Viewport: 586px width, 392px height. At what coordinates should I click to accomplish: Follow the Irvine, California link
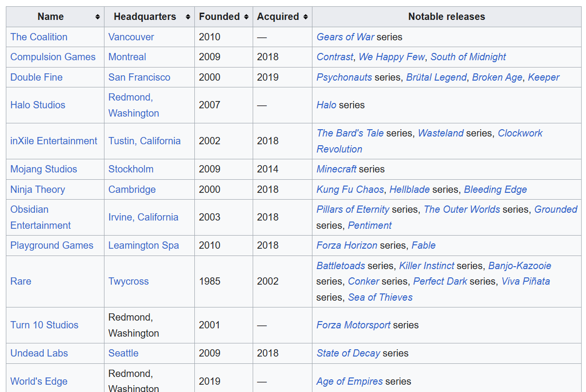click(x=143, y=217)
